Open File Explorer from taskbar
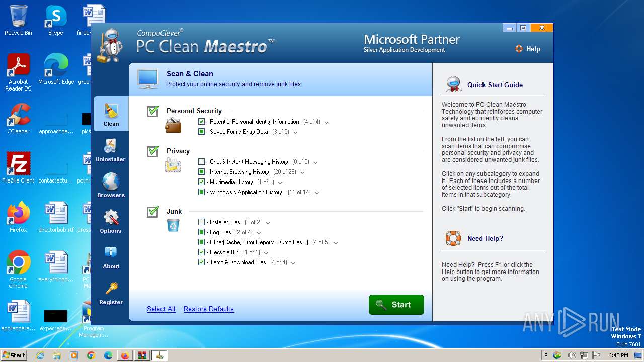The height and width of the screenshot is (362, 644). coord(57,355)
